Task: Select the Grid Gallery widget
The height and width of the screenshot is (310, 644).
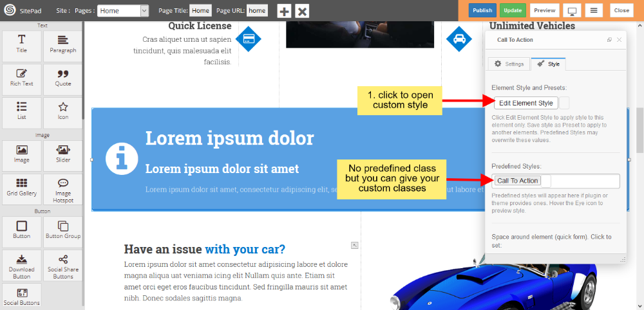Action: click(22, 188)
